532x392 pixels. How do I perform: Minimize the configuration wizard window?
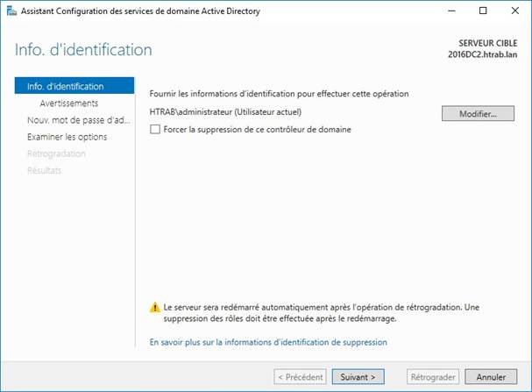click(x=451, y=11)
